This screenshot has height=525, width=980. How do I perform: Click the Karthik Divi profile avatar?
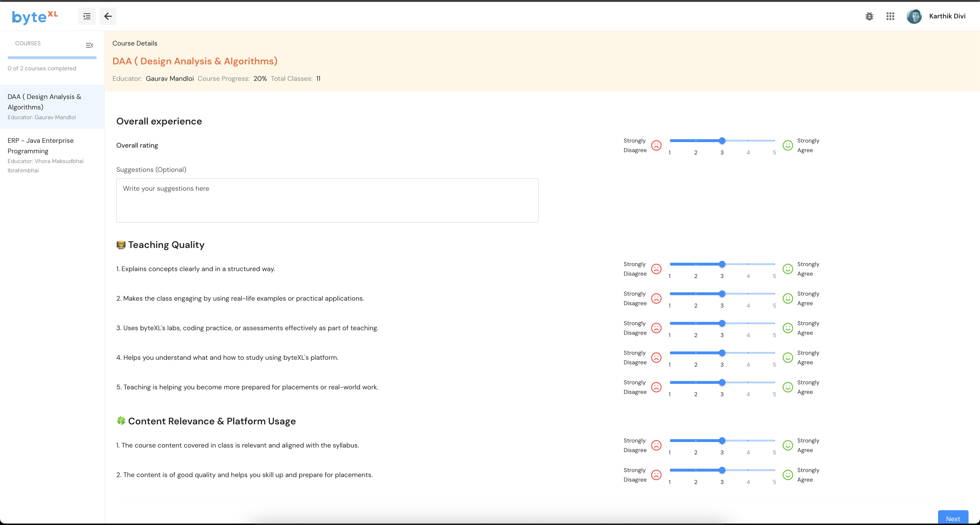click(x=914, y=16)
